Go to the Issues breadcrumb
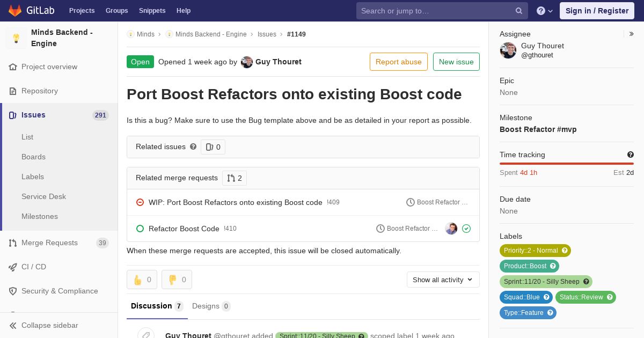Viewport: 644px width, 338px height. pos(267,34)
